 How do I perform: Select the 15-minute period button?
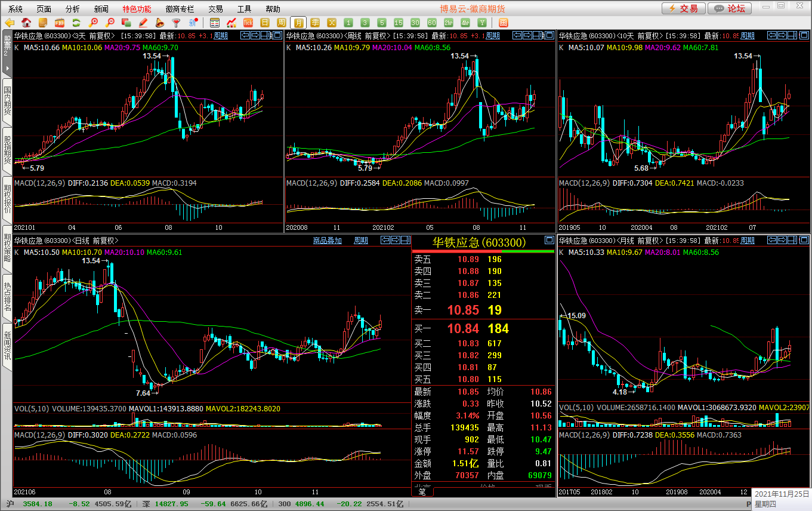[399, 23]
